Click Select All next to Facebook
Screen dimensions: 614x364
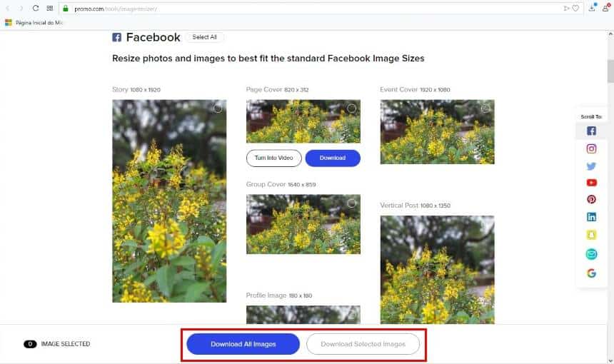[x=204, y=37]
